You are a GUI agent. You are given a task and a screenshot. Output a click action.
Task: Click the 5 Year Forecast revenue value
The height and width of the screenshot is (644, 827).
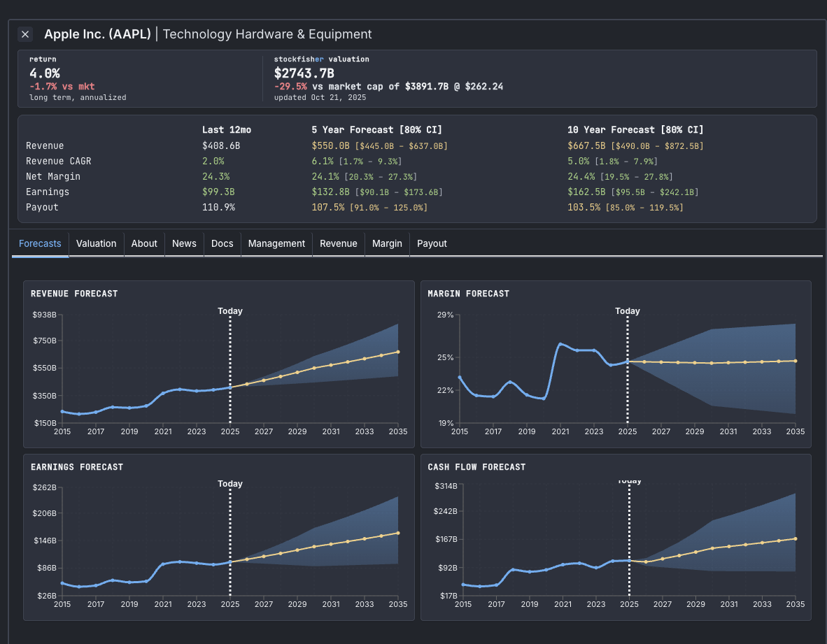click(330, 145)
